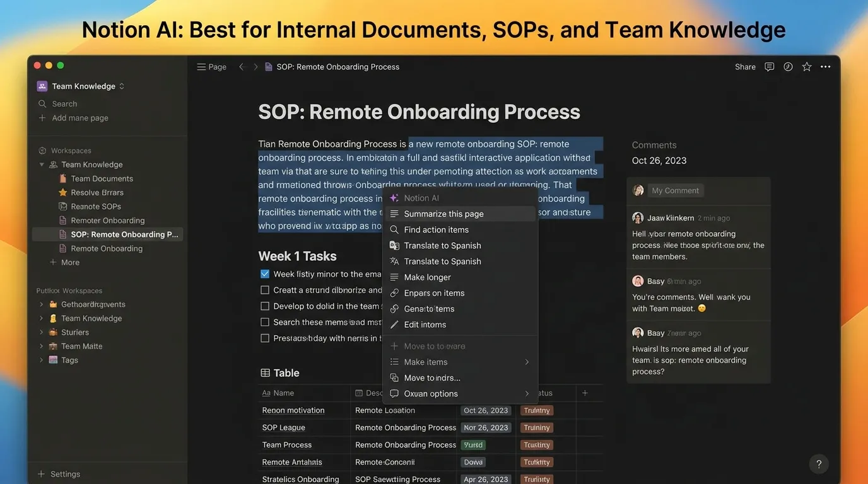The width and height of the screenshot is (868, 484).
Task: Click the SOP League cell
Action: pos(305,427)
